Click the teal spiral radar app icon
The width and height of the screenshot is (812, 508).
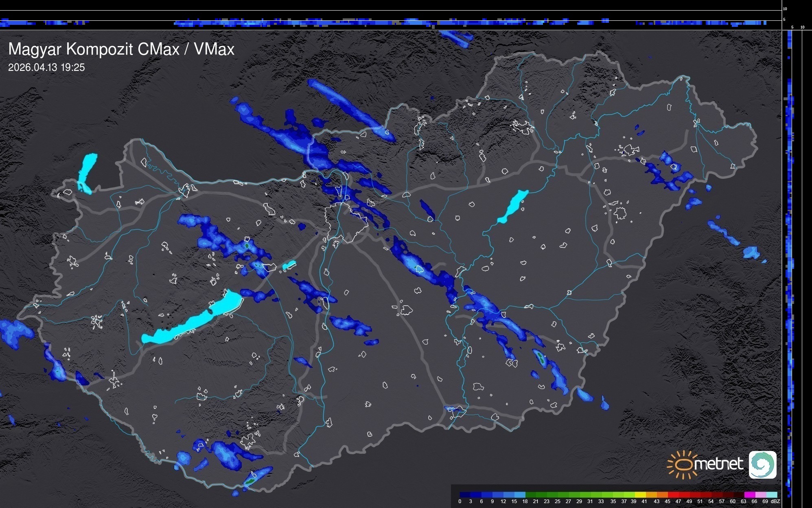(x=762, y=465)
